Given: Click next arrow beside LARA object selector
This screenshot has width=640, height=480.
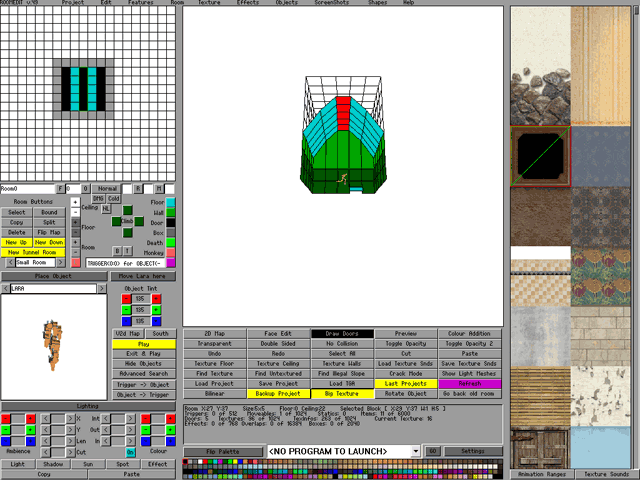Looking at the screenshot, I should click(103, 288).
